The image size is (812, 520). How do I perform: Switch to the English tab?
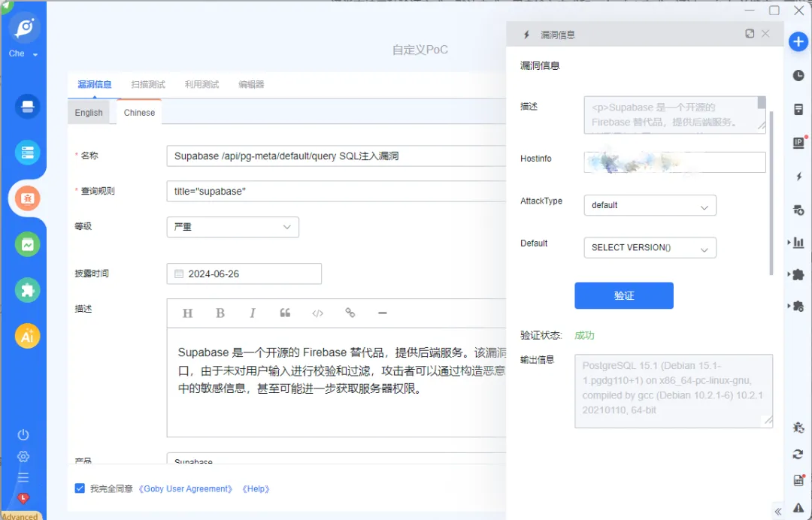89,113
